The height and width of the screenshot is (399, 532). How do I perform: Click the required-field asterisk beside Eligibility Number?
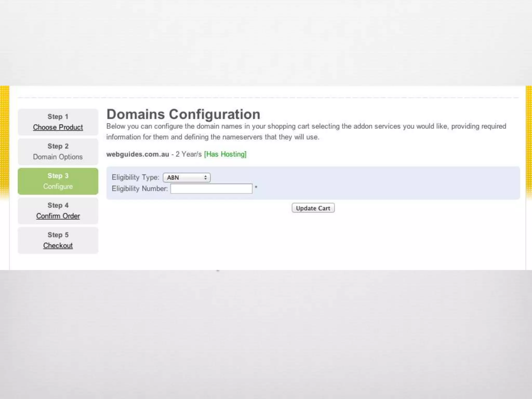[x=256, y=187]
